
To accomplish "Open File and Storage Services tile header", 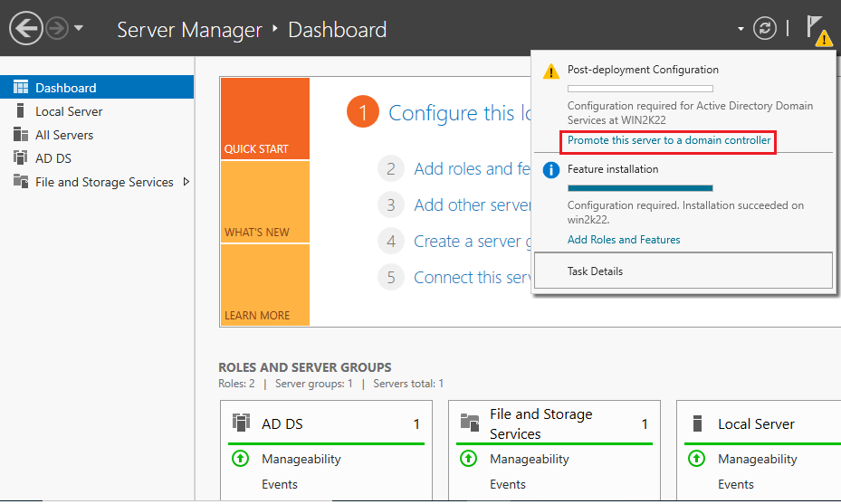I will 554,423.
